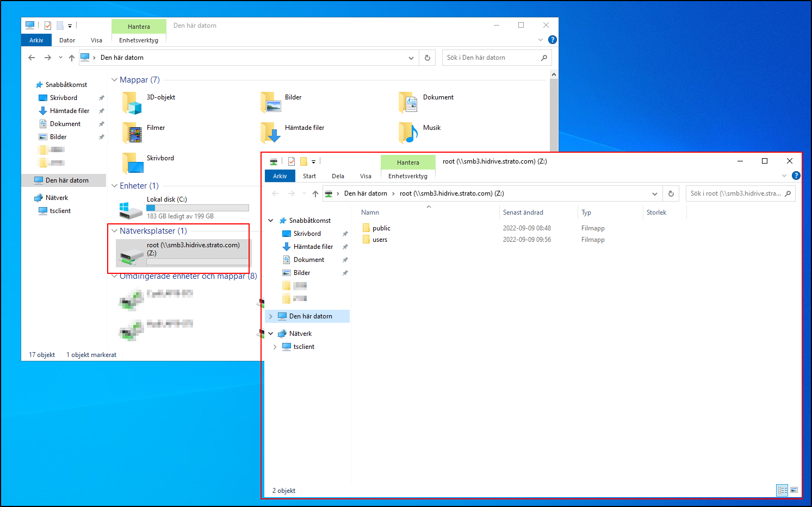This screenshot has height=507, width=812.
Task: Switch to details view in the status bar
Action: coord(782,490)
